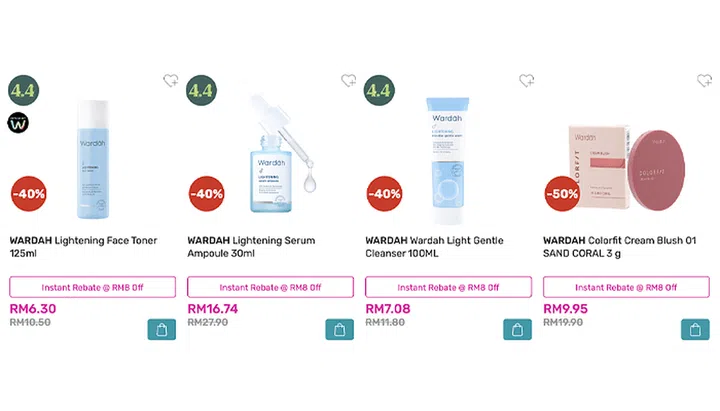Click the 4.4 badge on Face Toner
720x411 pixels.
point(23,90)
